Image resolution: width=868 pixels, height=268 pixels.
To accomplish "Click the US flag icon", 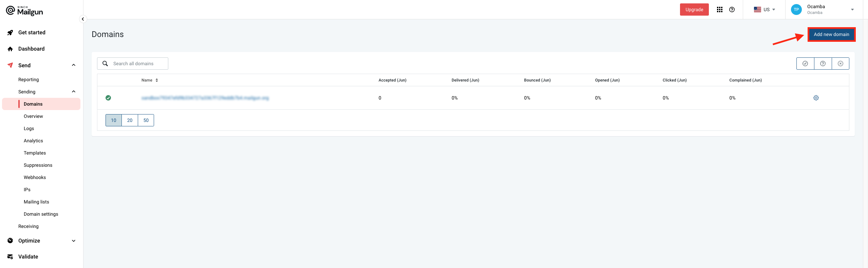I will point(757,10).
